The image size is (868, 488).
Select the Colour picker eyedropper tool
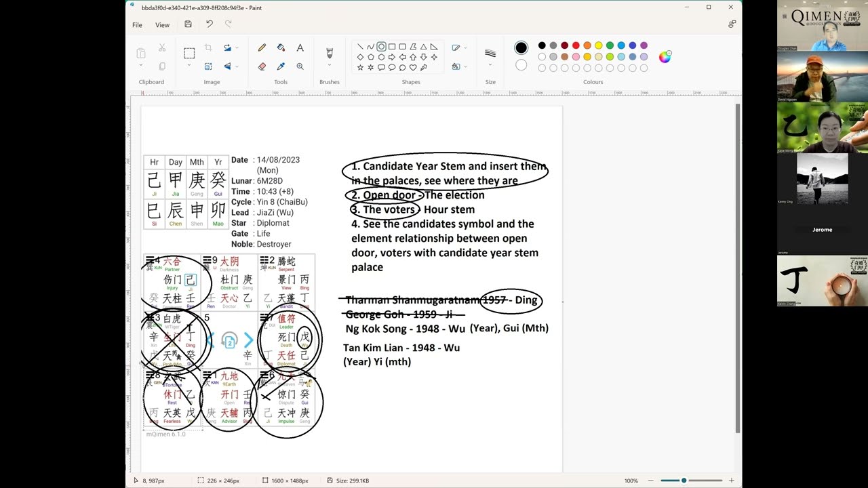coord(281,66)
